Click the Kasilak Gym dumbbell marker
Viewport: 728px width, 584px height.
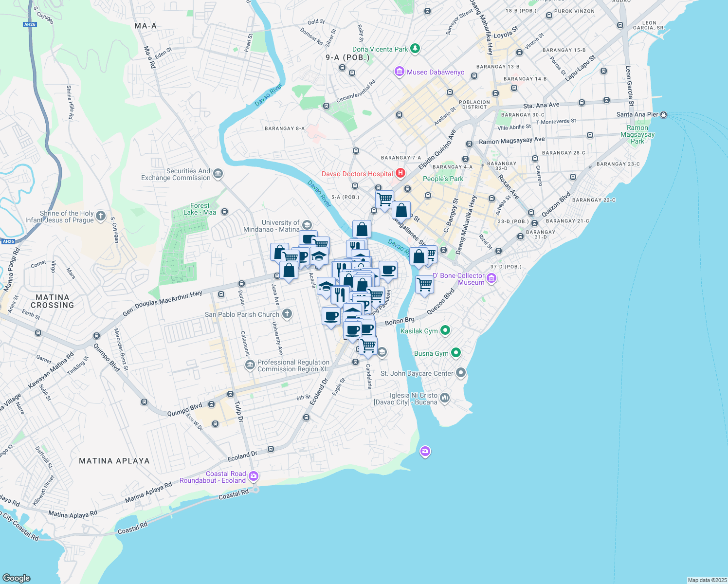[445, 330]
